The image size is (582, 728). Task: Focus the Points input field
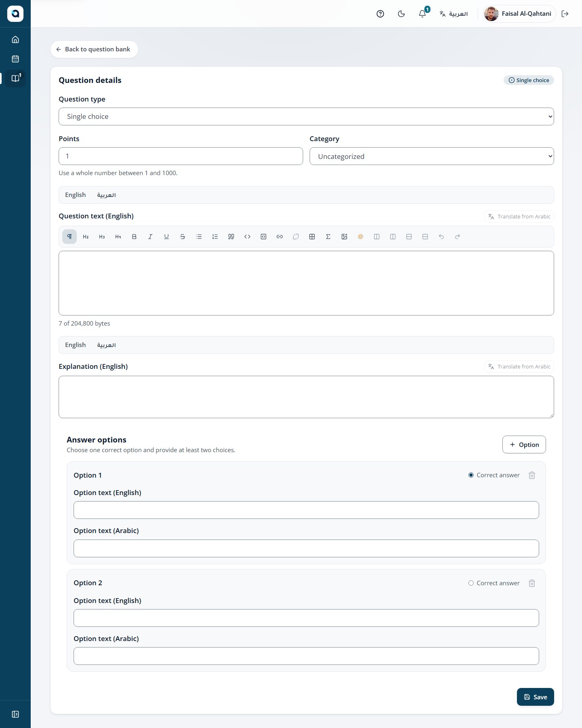tap(181, 156)
